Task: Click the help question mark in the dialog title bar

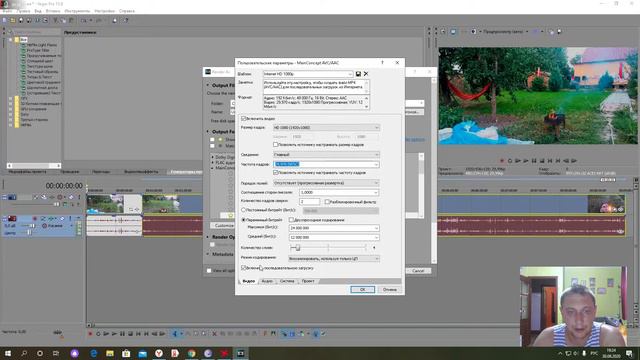Action: (x=382, y=62)
